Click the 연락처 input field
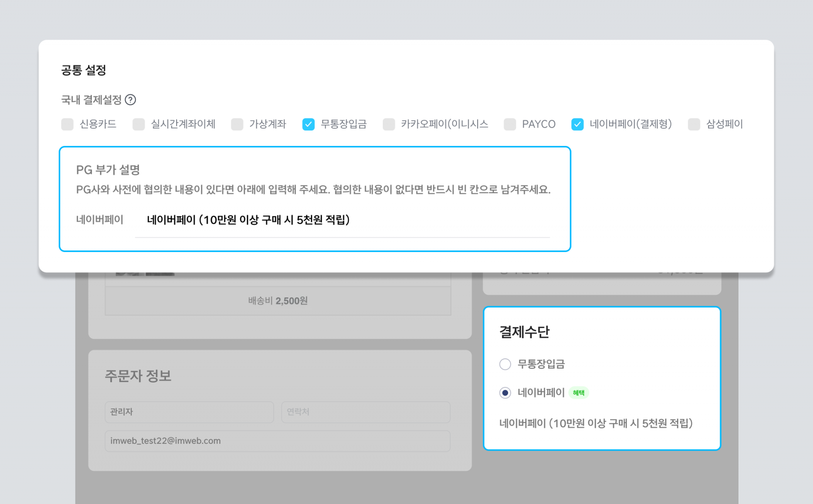The height and width of the screenshot is (504, 813). pyautogui.click(x=366, y=412)
